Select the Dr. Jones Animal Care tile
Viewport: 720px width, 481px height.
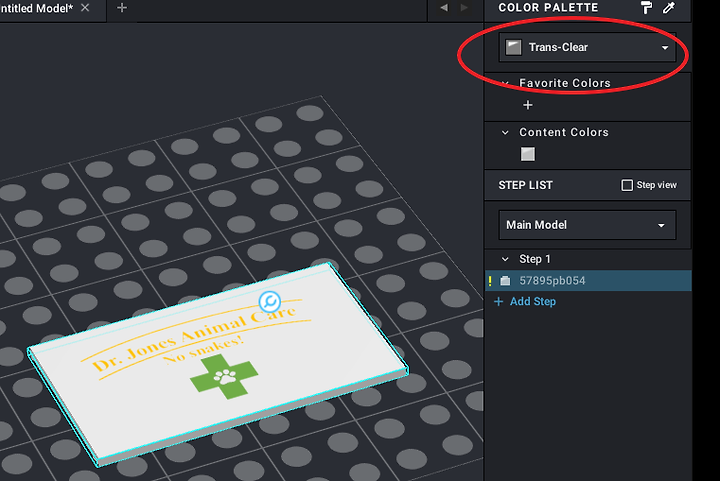pos(218,364)
